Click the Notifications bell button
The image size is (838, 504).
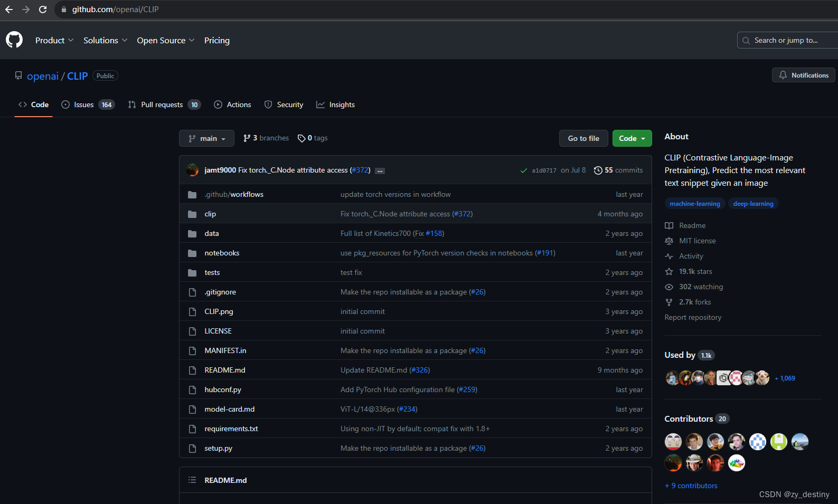(x=803, y=75)
